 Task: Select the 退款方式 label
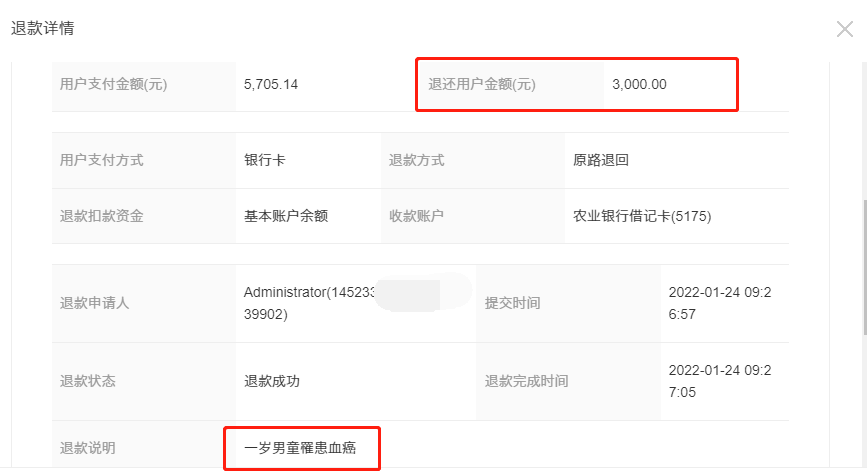(x=416, y=160)
